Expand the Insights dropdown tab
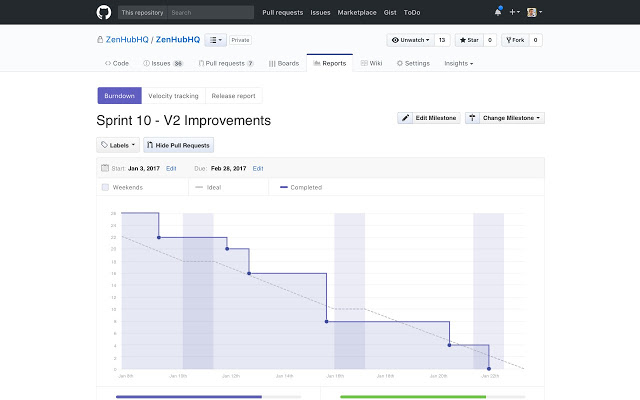The width and height of the screenshot is (640, 400). [x=459, y=63]
